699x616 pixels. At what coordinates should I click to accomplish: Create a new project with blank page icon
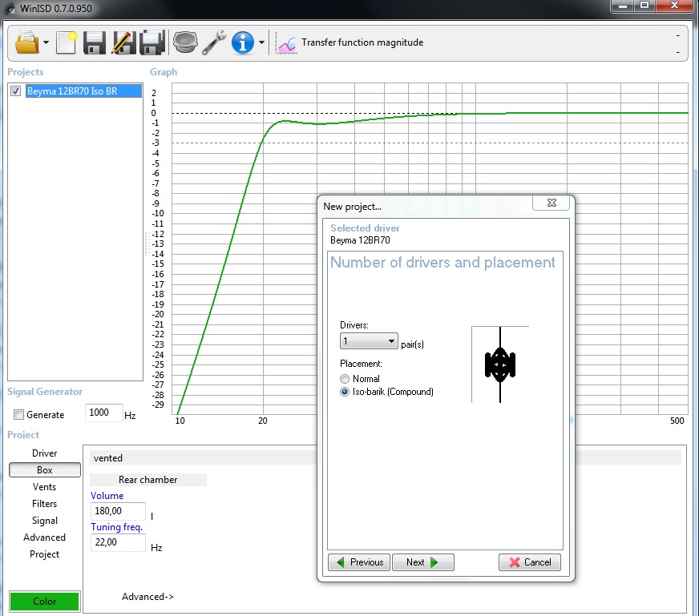click(66, 42)
